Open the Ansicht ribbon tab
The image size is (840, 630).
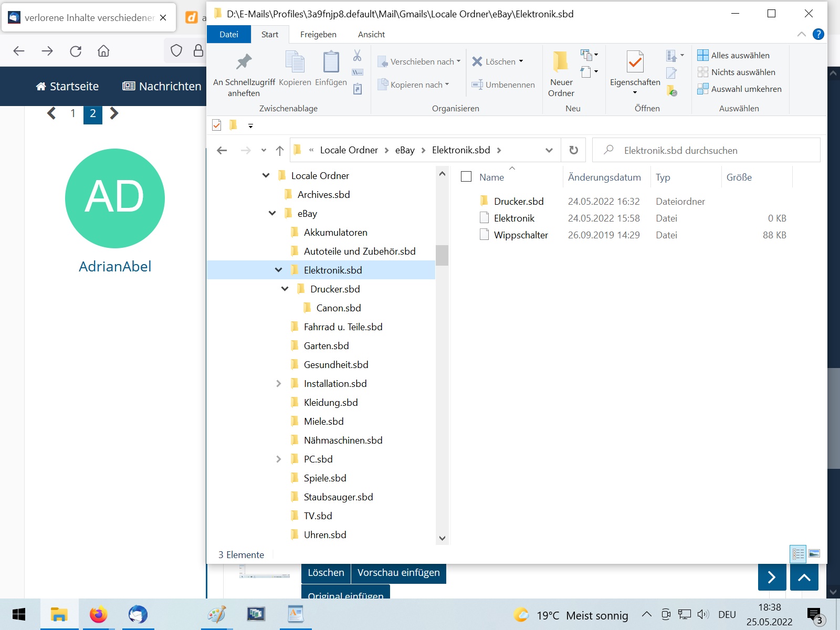(371, 35)
